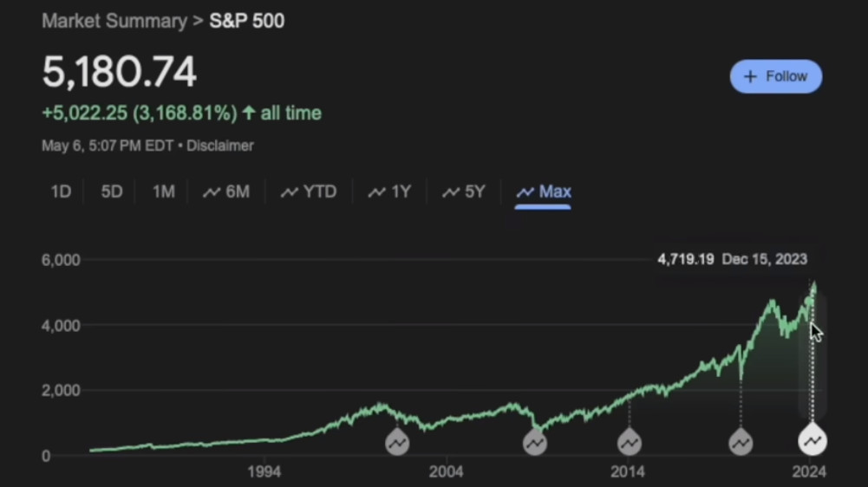Choose the 5Y chart range
This screenshot has width=868, height=487.
464,192
